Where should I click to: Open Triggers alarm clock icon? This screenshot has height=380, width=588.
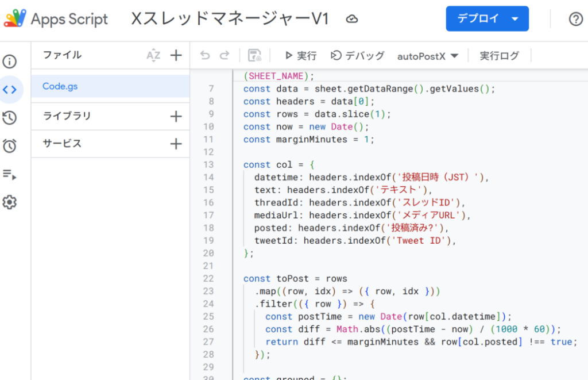click(9, 145)
